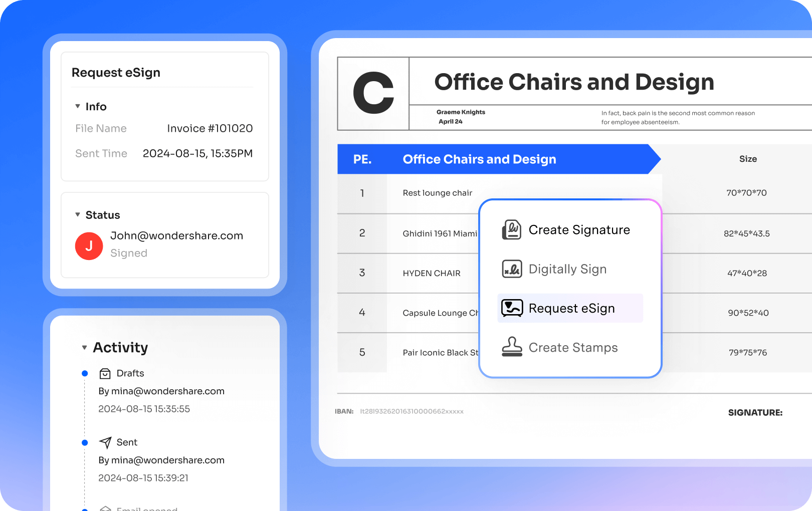
Task: Click the Ghidini 1961 Miami row
Action: [x=440, y=233]
